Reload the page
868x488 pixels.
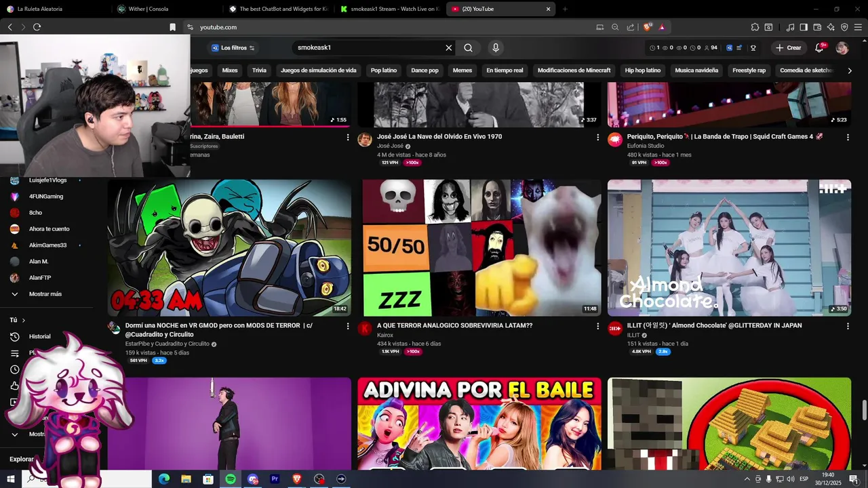[37, 27]
